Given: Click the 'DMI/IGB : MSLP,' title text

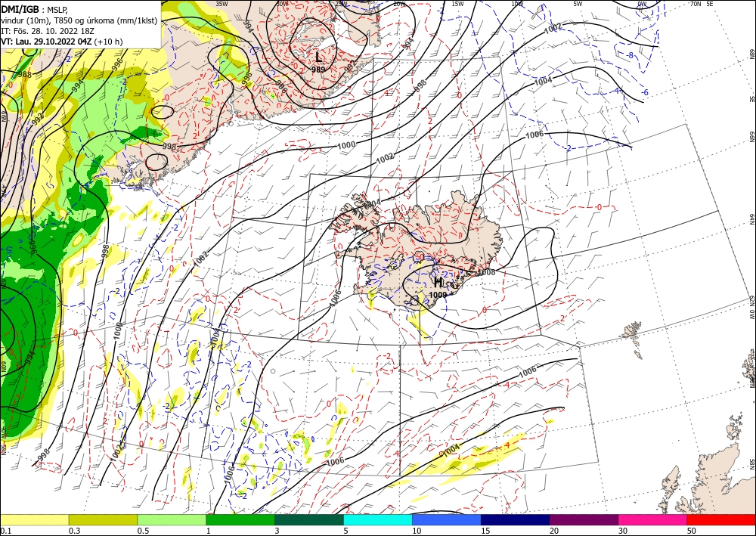Looking at the screenshot, I should pos(34,8).
